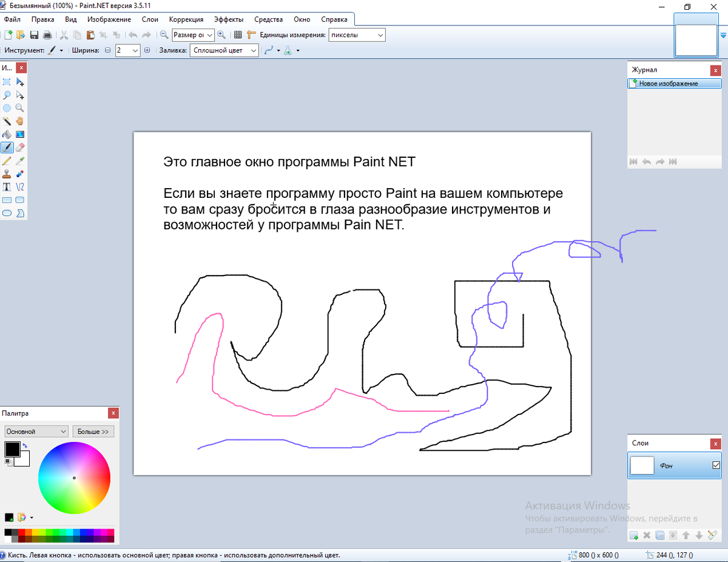Open the Слои menu
728x562 pixels.
pos(150,19)
